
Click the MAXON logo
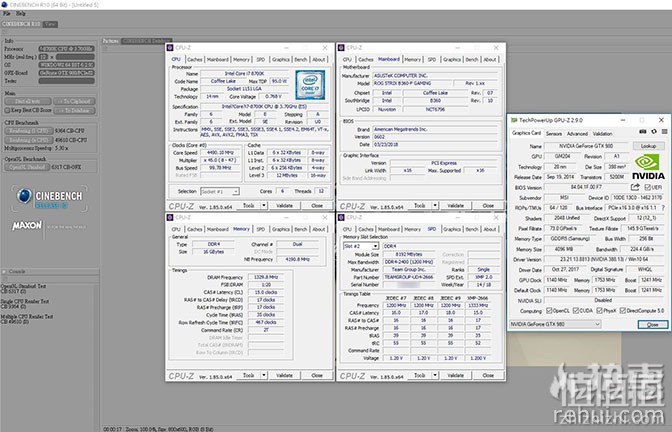(x=27, y=225)
